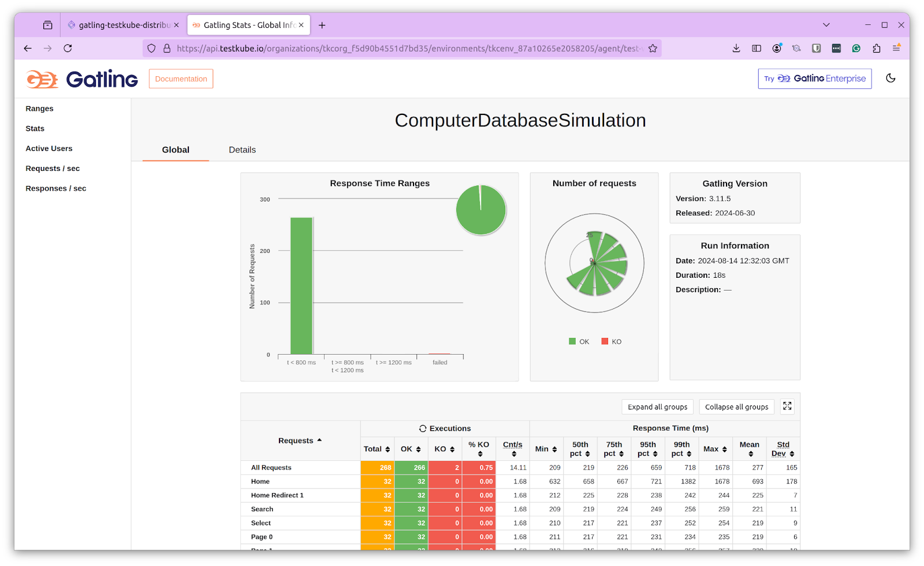Sort by Std Dev column

click(x=783, y=449)
